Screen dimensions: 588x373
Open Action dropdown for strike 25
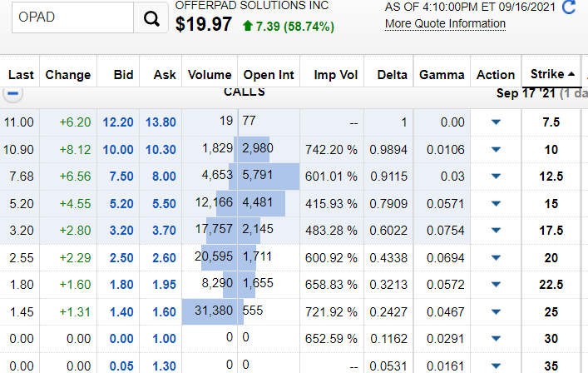496,312
